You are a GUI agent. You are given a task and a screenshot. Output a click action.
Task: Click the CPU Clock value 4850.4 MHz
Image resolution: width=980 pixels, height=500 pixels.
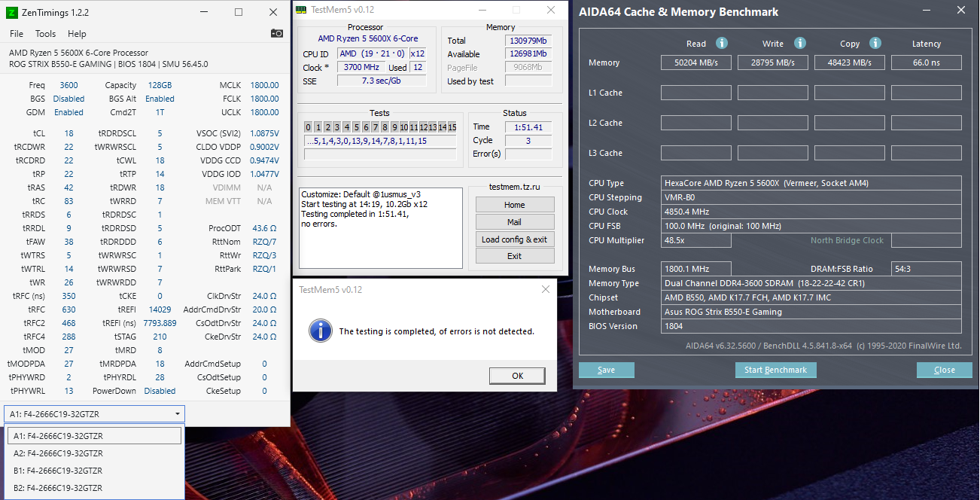(811, 212)
